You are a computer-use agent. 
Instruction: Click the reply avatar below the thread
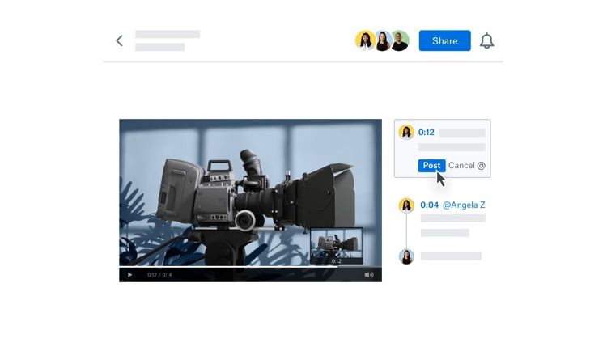(x=406, y=256)
